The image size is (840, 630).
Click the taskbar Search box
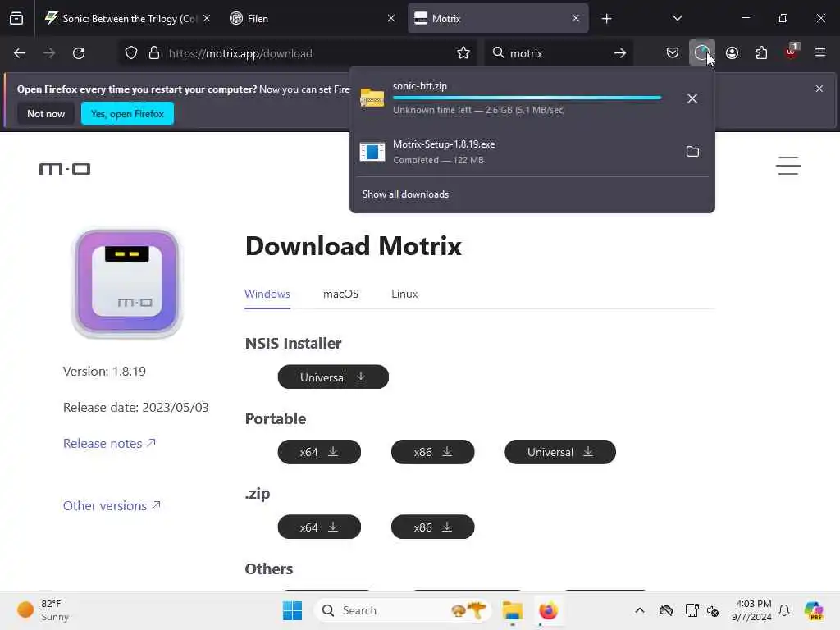point(402,610)
